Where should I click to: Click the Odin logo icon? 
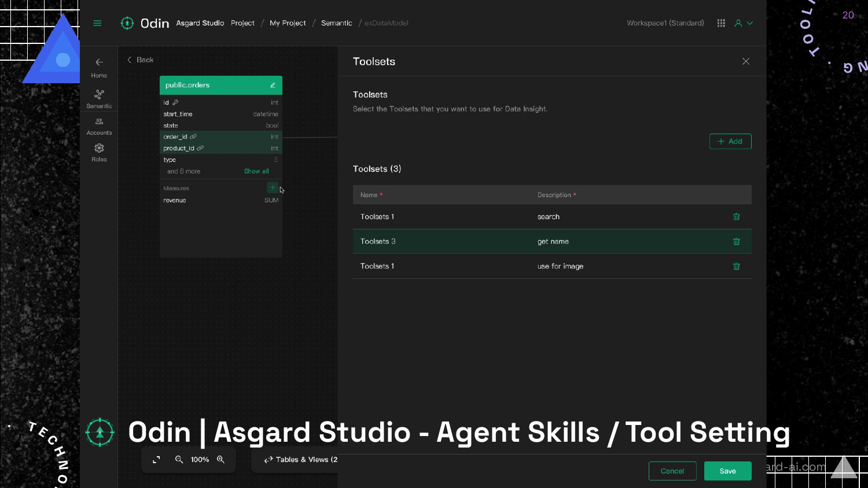[127, 23]
